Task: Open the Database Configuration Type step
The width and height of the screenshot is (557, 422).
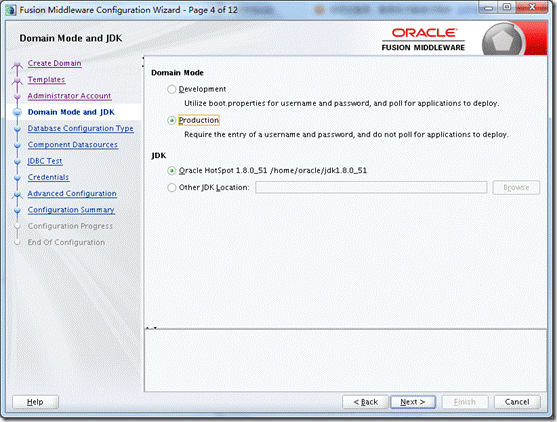Action: (81, 128)
